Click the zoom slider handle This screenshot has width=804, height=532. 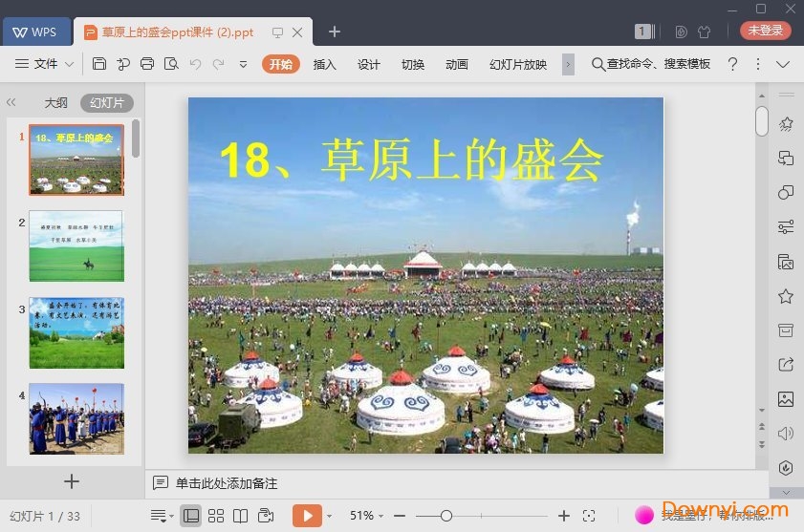[x=446, y=516]
